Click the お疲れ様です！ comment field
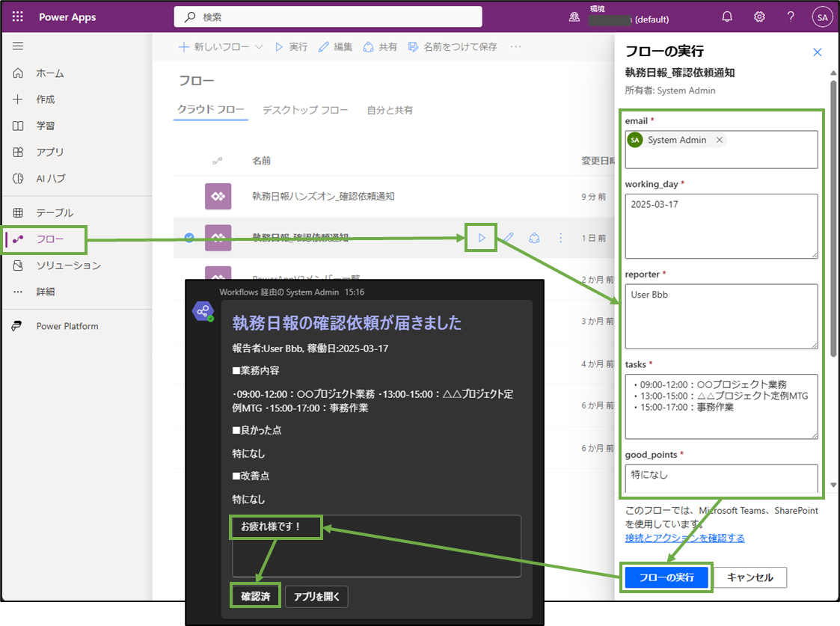This screenshot has height=626, width=840. 376,546
